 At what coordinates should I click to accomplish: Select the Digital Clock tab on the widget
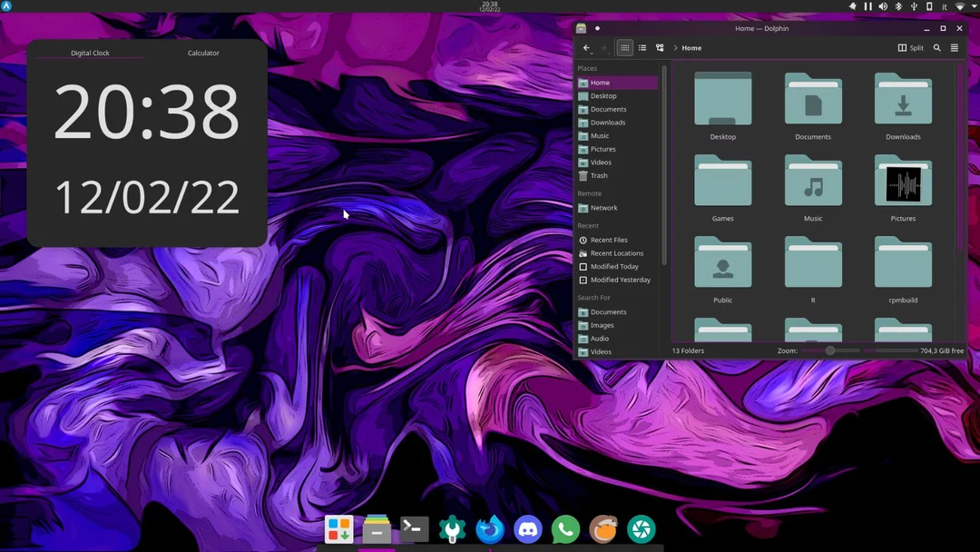point(90,53)
